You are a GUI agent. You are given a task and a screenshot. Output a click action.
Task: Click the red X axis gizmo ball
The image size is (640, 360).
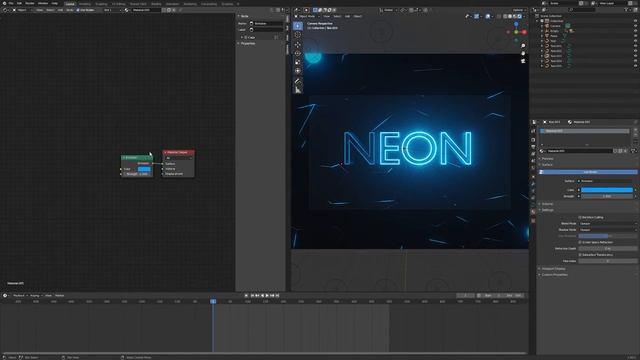pyautogui.click(x=524, y=32)
